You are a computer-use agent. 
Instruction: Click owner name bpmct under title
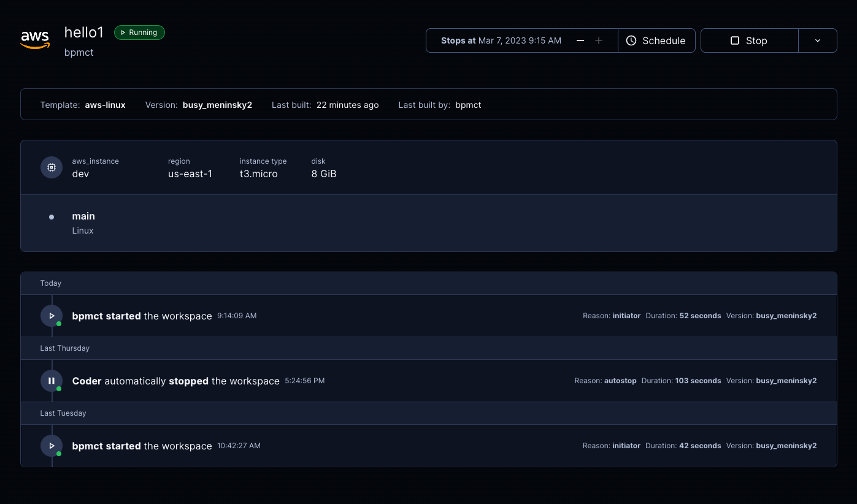coord(79,53)
